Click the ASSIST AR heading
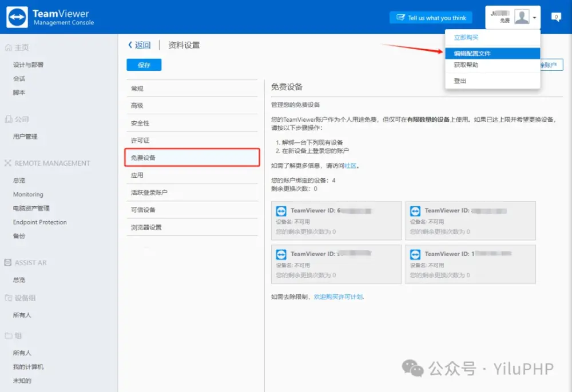The image size is (572, 392). click(31, 263)
